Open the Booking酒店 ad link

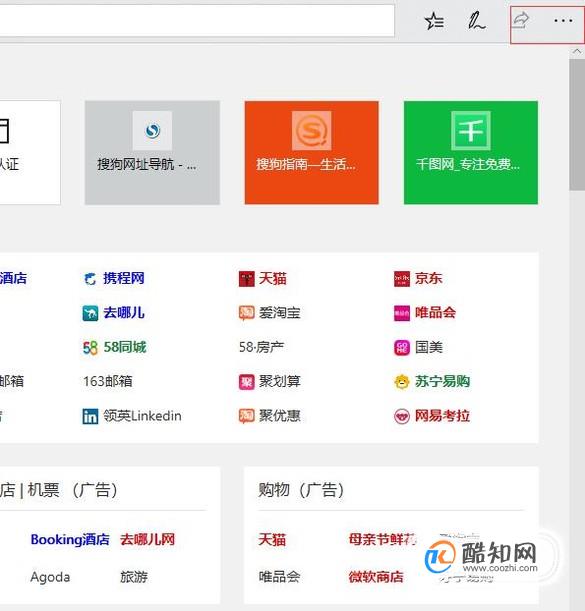point(70,540)
